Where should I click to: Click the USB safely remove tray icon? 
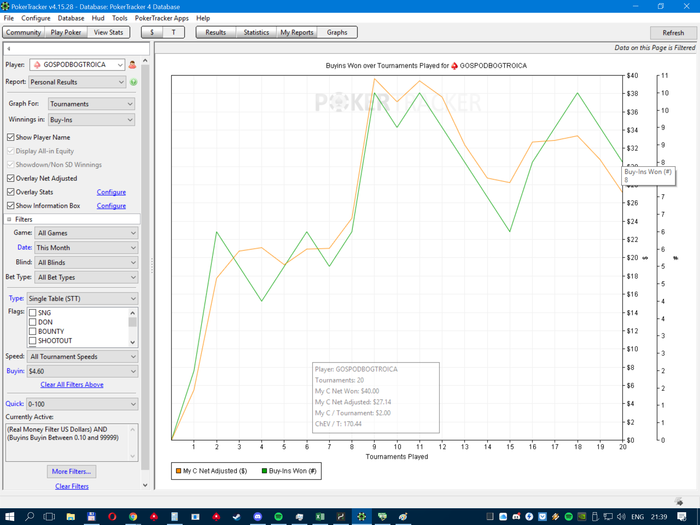[595, 517]
